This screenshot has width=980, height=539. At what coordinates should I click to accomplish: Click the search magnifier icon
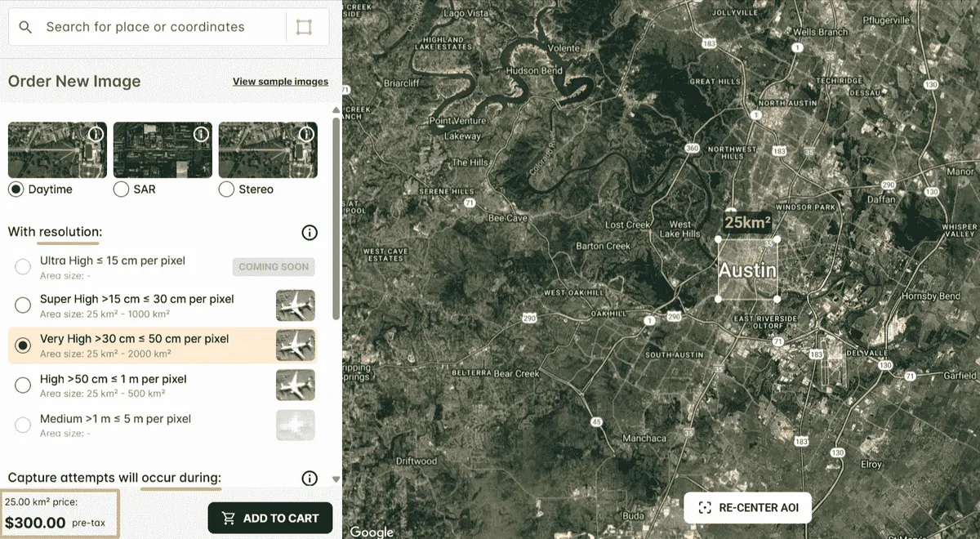pos(25,27)
